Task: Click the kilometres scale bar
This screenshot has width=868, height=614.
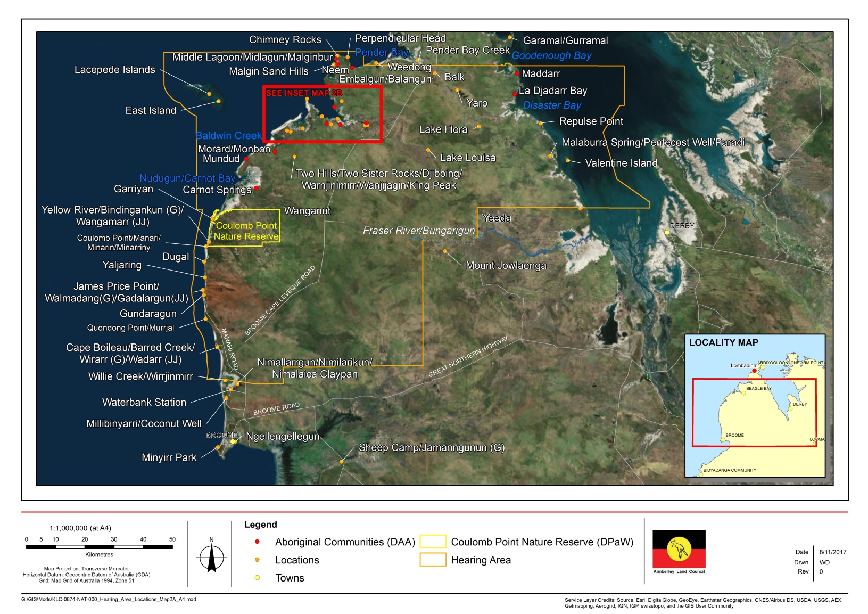Action: click(99, 546)
